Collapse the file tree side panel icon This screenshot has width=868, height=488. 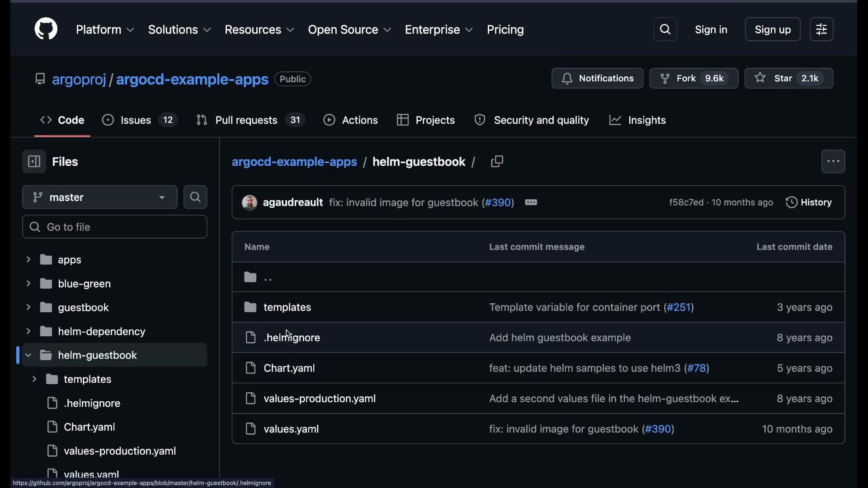pos(34,162)
